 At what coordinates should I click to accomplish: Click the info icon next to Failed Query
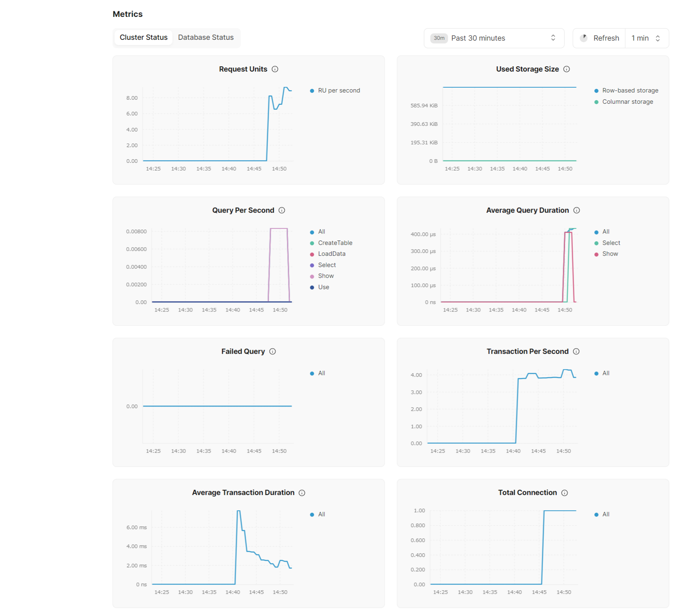click(272, 351)
